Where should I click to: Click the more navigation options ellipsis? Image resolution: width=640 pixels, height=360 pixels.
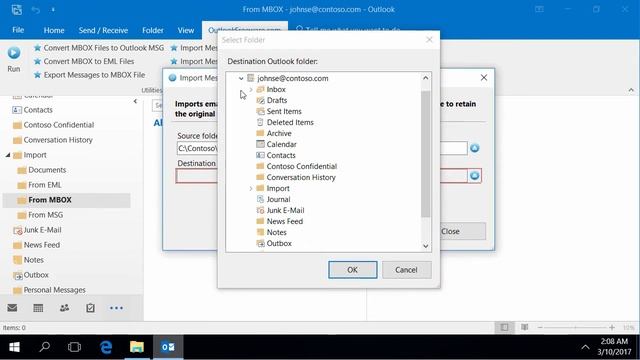tap(116, 308)
